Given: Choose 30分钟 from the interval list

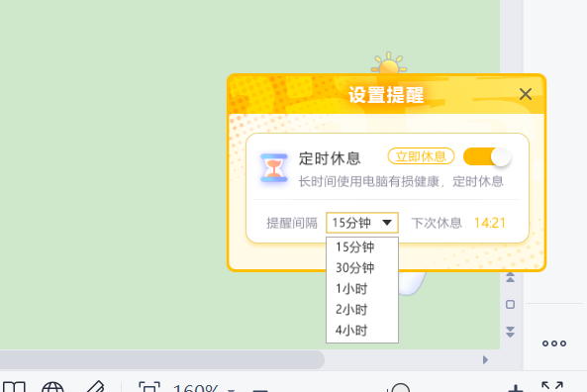Looking at the screenshot, I should pos(362,267).
